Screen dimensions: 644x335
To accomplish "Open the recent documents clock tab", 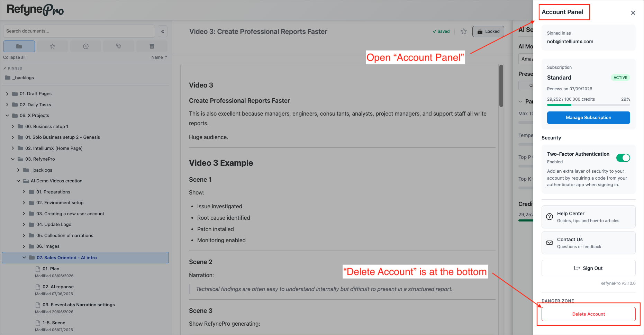I will (x=86, y=46).
